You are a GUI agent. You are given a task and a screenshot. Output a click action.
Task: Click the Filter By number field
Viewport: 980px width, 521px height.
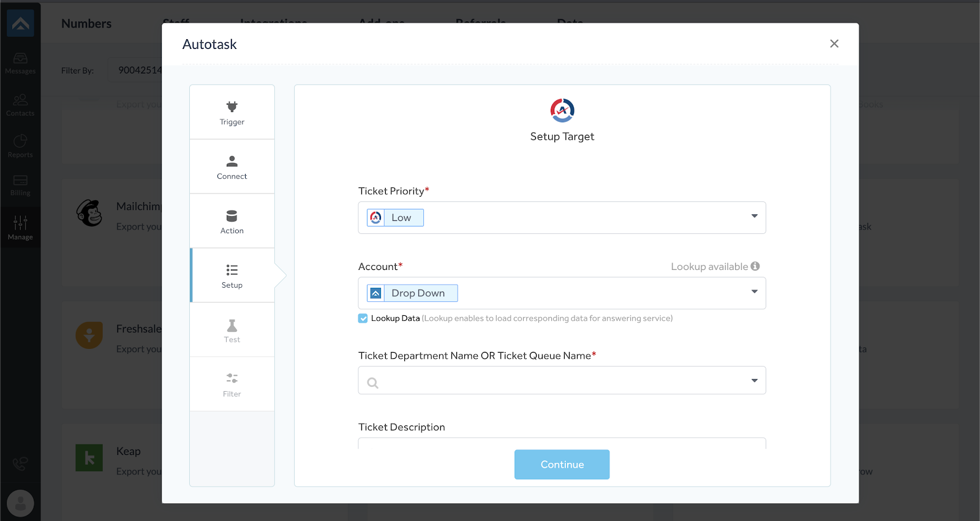(x=136, y=70)
